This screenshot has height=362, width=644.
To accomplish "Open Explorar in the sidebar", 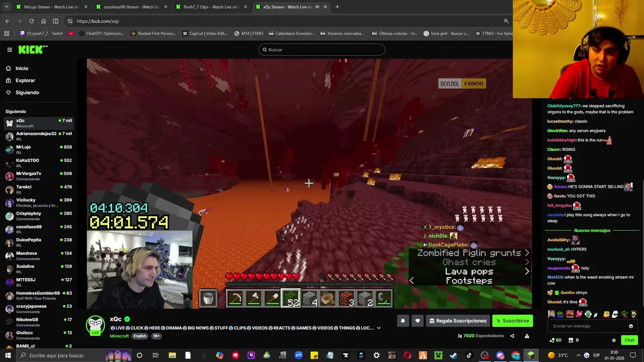I will (25, 80).
